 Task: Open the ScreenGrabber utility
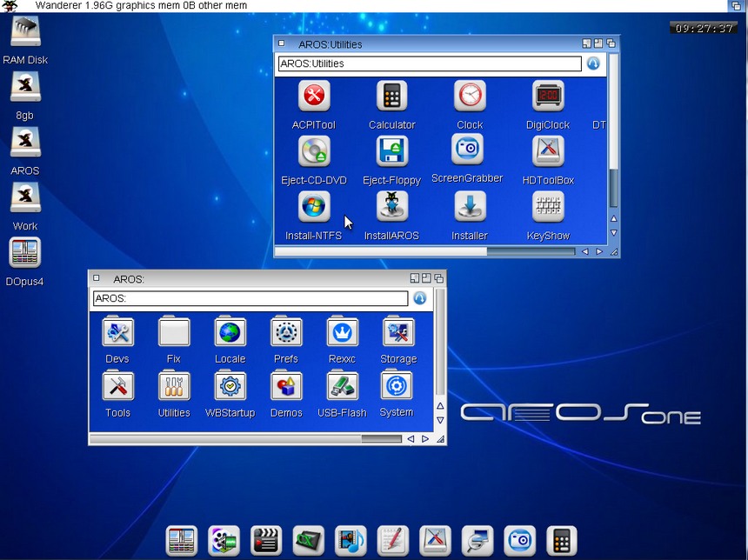click(x=468, y=150)
